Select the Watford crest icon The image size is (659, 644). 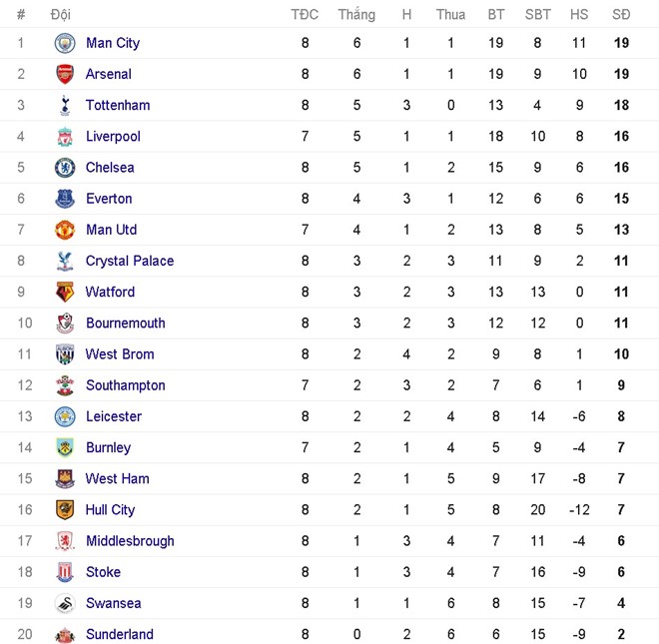tap(65, 292)
